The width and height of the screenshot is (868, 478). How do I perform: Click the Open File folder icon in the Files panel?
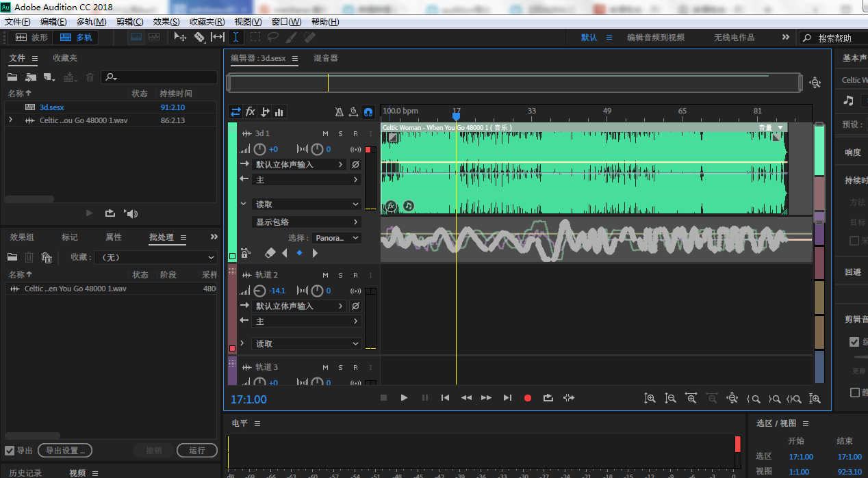coord(12,77)
